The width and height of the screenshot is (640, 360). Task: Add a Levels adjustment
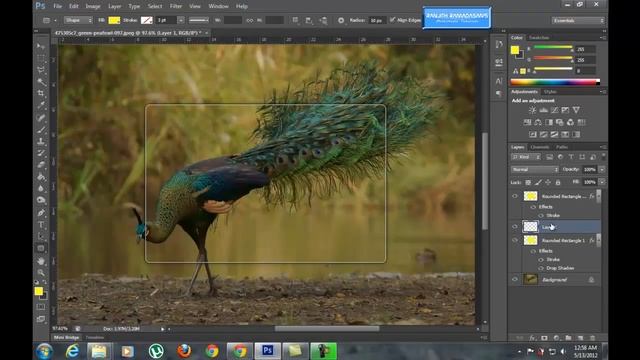point(543,110)
